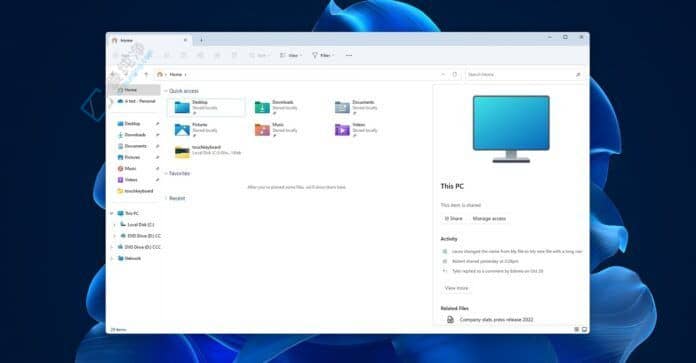
Task: Click the home icon in address bar
Action: 160,75
